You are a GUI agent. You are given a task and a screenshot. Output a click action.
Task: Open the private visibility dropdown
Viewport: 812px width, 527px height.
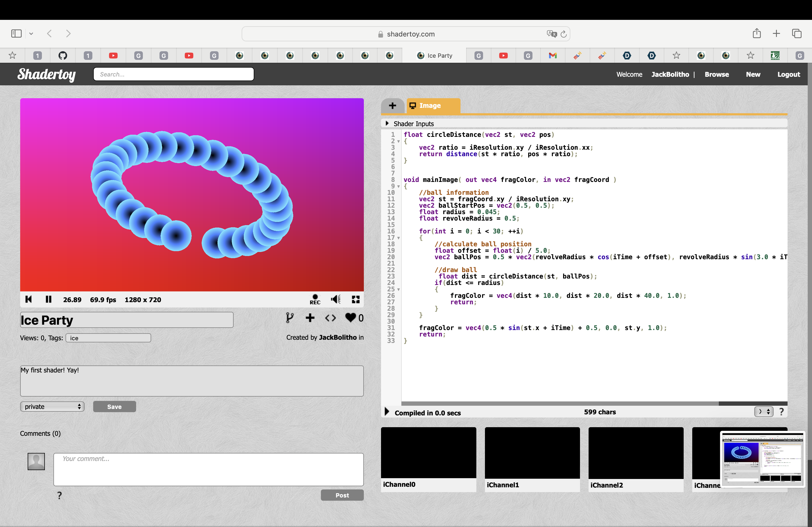tap(52, 406)
